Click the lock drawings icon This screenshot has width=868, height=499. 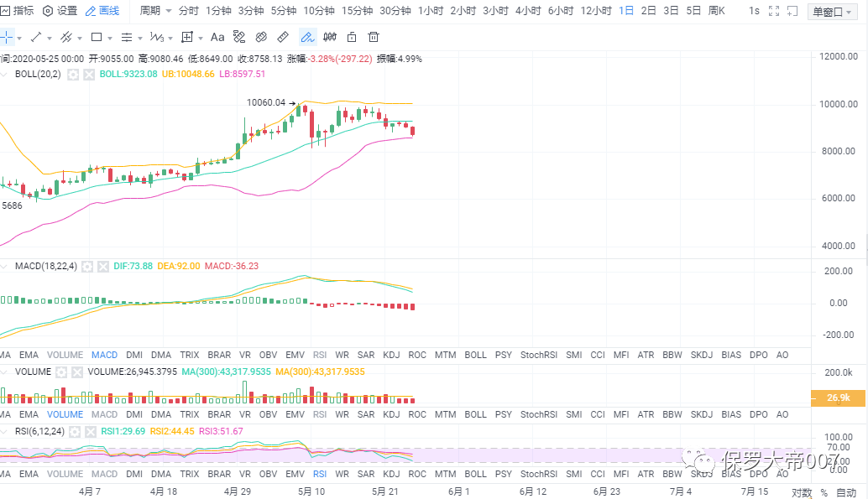coord(352,37)
